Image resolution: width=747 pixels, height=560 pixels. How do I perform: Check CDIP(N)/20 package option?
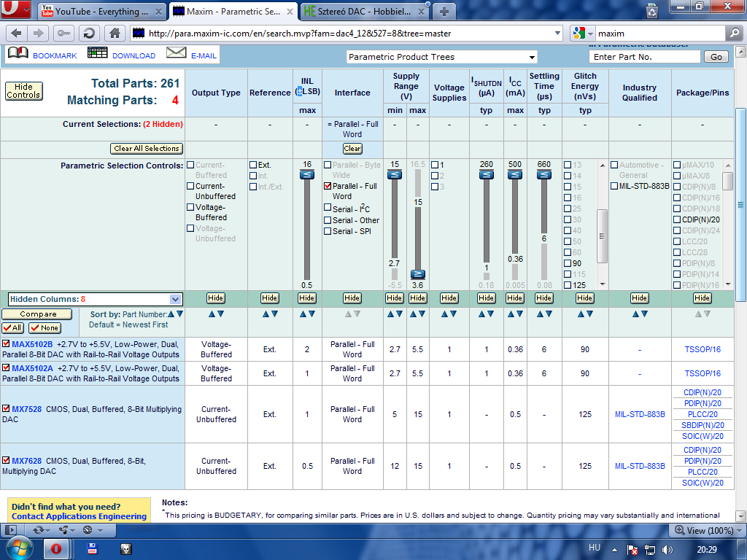(x=676, y=219)
